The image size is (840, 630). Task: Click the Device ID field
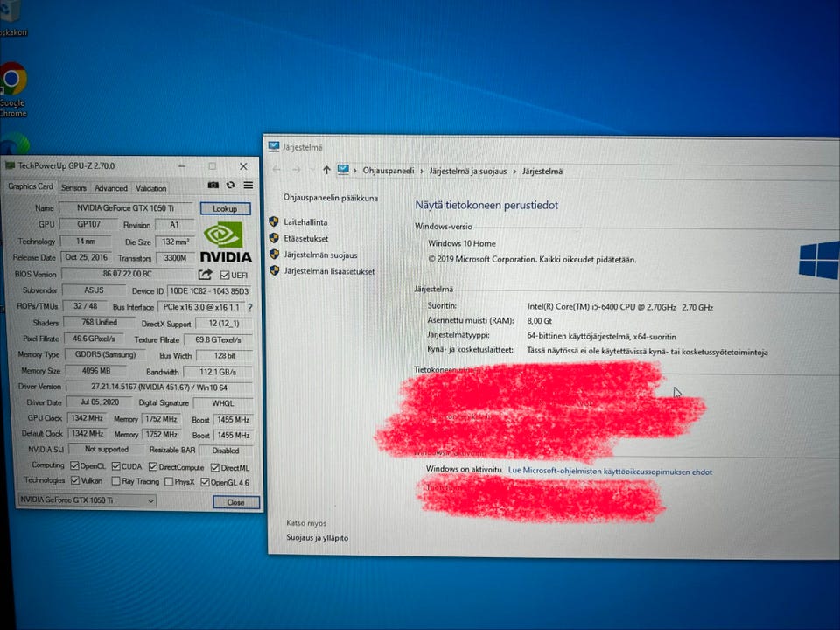point(209,290)
